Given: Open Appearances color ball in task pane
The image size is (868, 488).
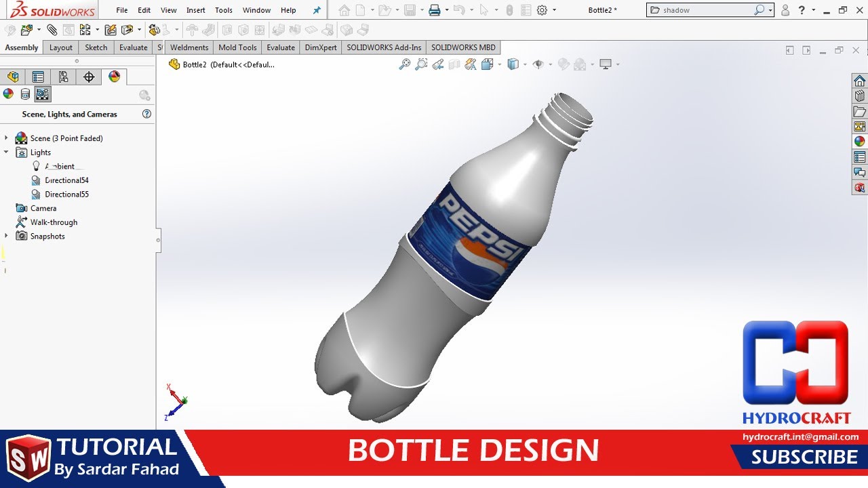Looking at the screenshot, I should point(859,142).
